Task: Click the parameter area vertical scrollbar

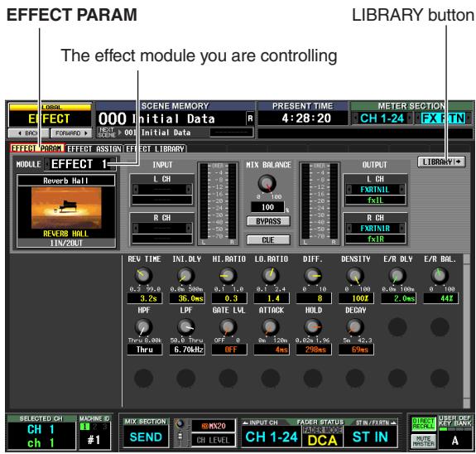Action: [467, 331]
